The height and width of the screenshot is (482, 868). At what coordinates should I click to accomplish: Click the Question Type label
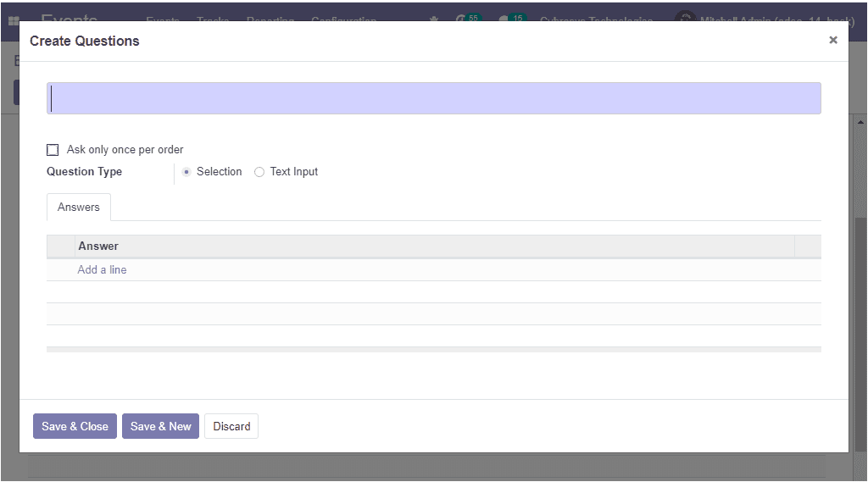[x=84, y=172]
